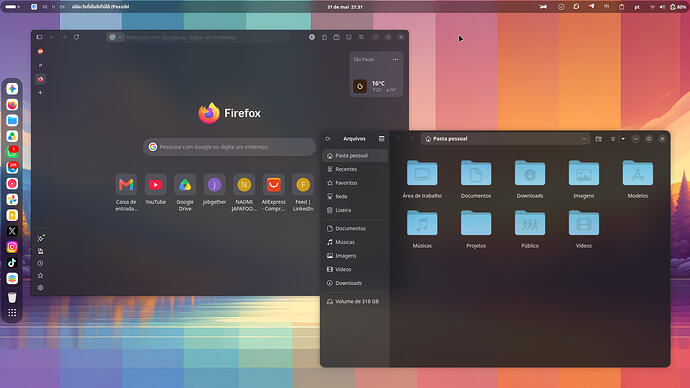Viewport: 690px width, 388px height.
Task: Open the battery system menu in top bar
Action: coord(678,7)
